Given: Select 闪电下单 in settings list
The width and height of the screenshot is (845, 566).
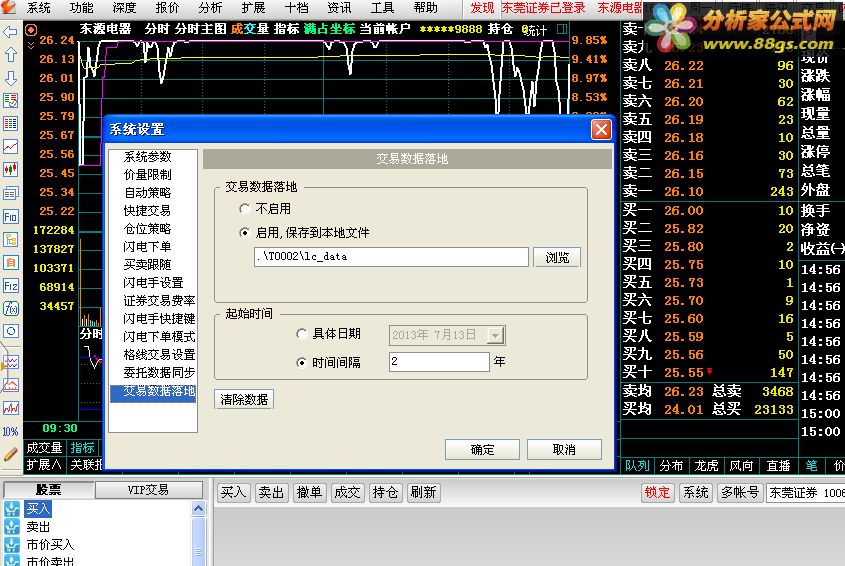Looking at the screenshot, I should click(x=148, y=247).
